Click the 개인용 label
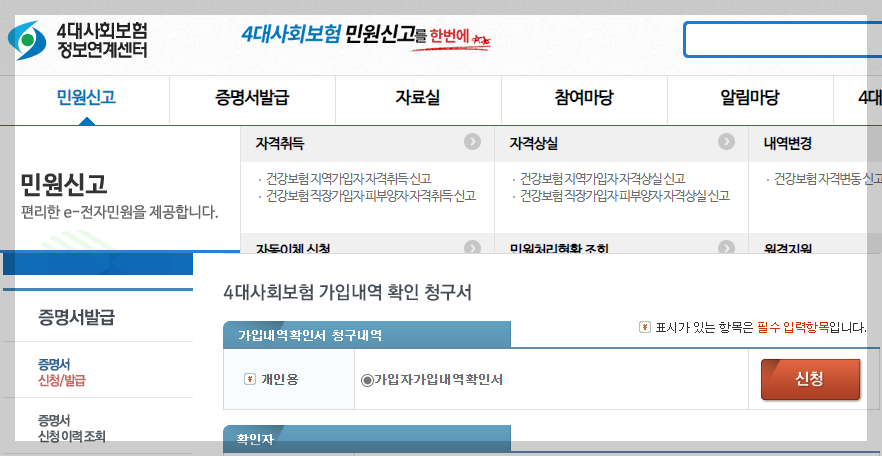Screen dimensions: 882x456 pyautogui.click(x=280, y=380)
